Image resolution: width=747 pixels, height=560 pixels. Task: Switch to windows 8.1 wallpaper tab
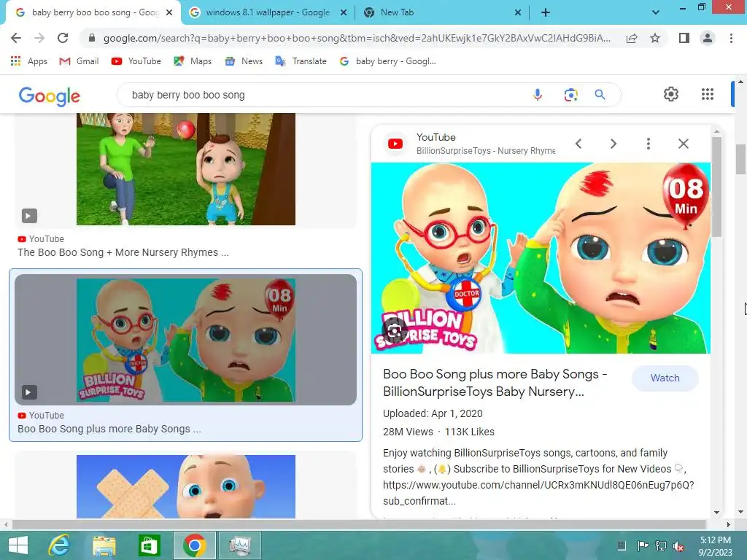point(267,12)
